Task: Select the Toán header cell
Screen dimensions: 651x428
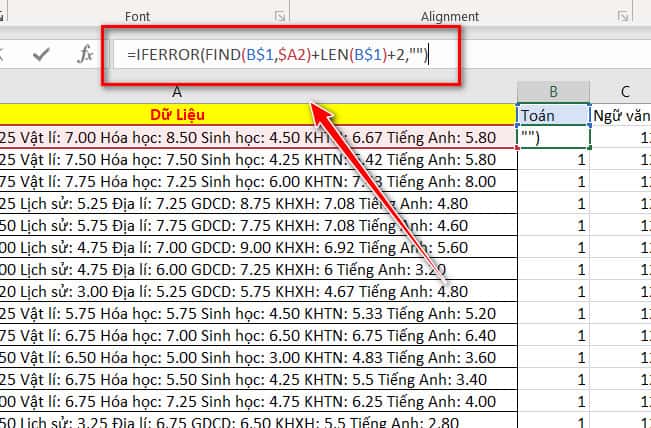Action: 553,115
